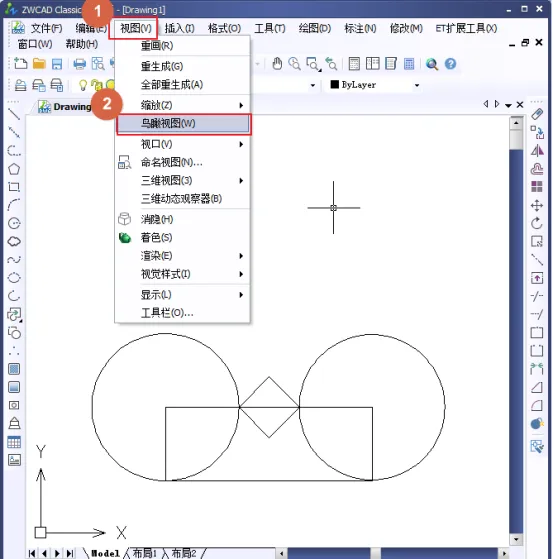Open the ET扩展工具(X) menu
Image resolution: width=554 pixels, height=559 pixels.
click(466, 28)
